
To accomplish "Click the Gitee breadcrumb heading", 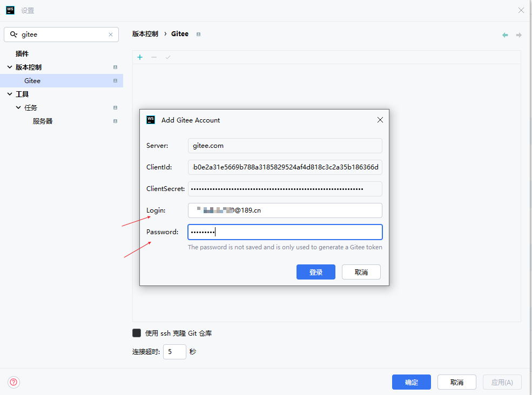I will click(x=180, y=34).
